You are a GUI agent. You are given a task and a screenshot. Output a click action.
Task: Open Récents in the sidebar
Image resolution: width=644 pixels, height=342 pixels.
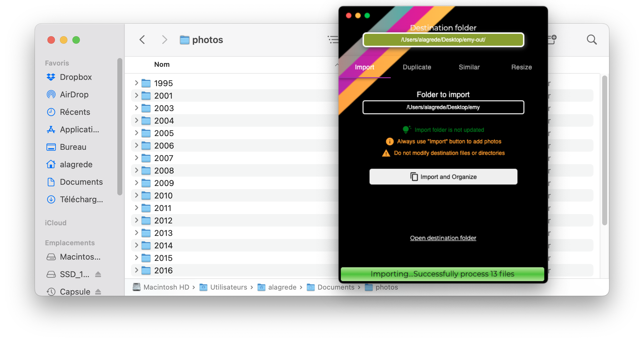point(75,112)
